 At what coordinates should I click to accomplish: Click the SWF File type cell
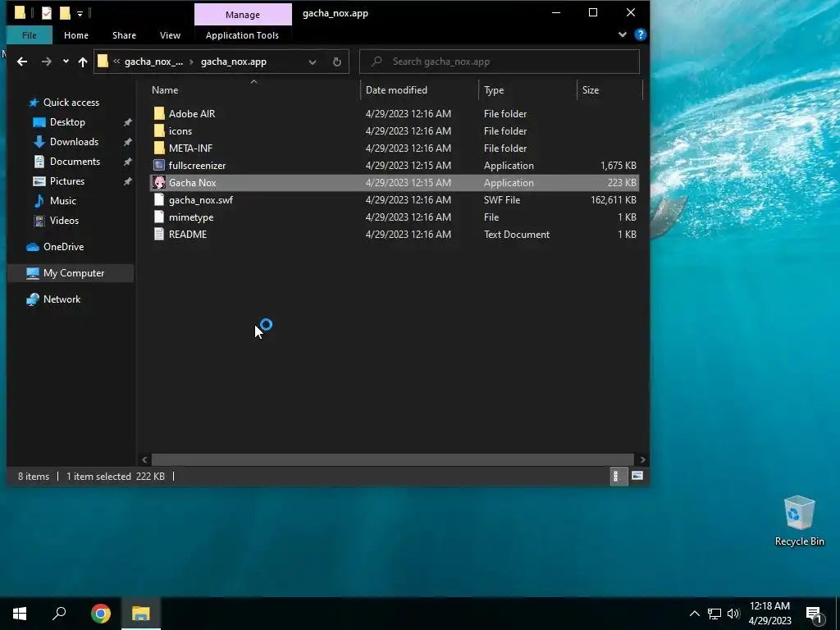click(x=502, y=200)
